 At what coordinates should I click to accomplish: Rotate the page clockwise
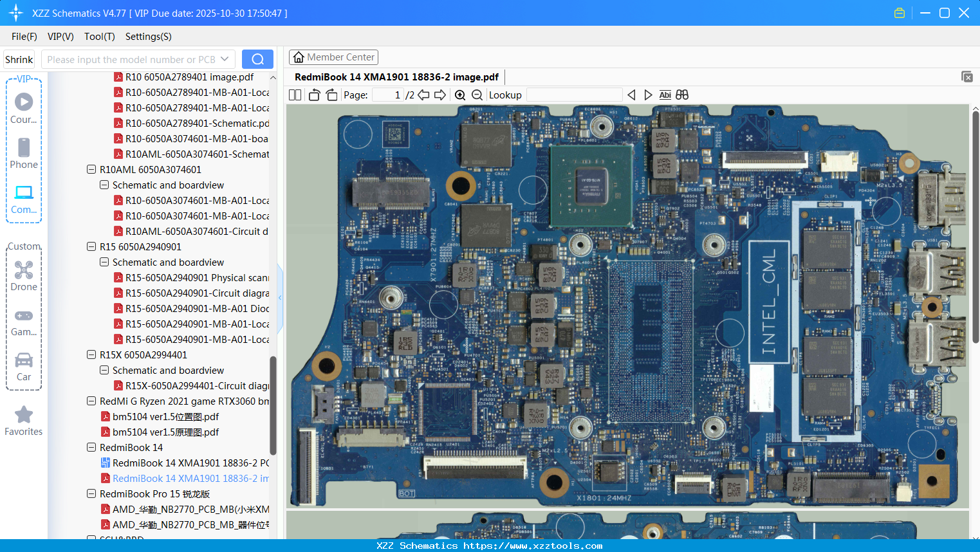point(331,95)
